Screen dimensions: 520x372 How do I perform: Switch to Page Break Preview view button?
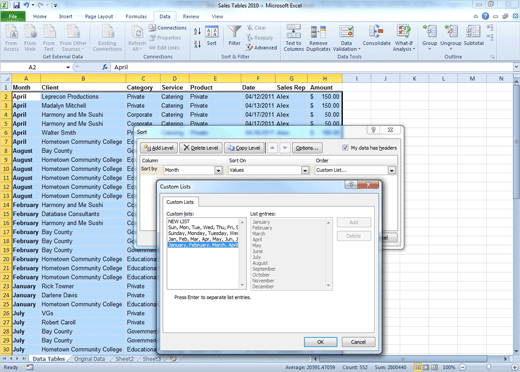(434, 367)
